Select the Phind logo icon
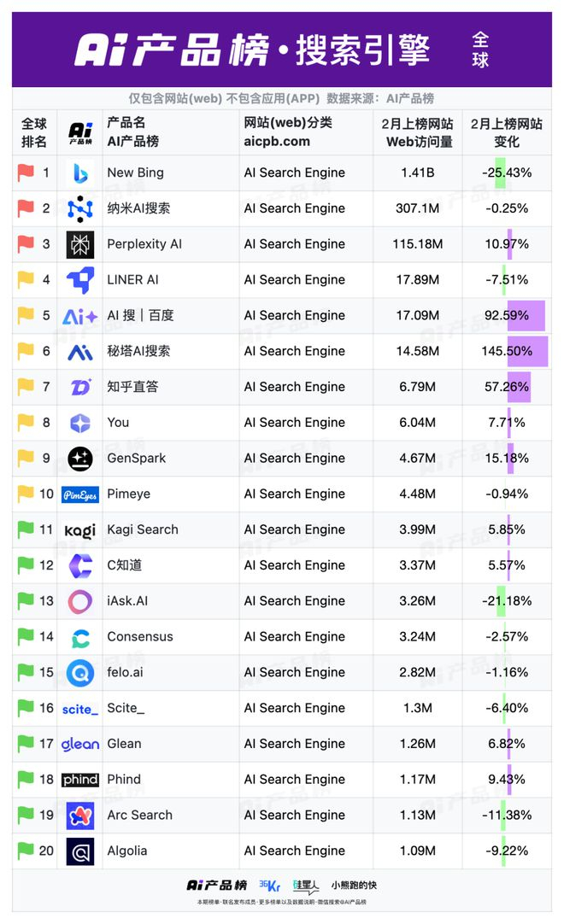Viewport: 564px width, 924px height. click(80, 780)
